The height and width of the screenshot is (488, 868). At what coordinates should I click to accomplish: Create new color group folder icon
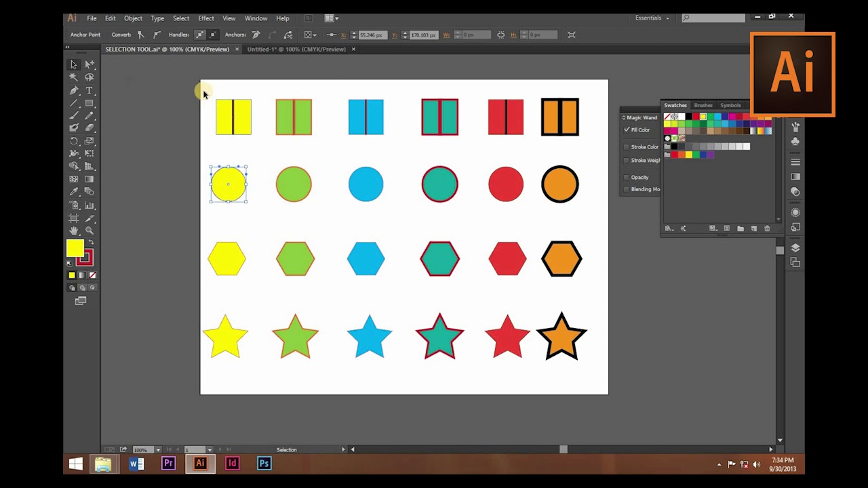click(x=741, y=228)
